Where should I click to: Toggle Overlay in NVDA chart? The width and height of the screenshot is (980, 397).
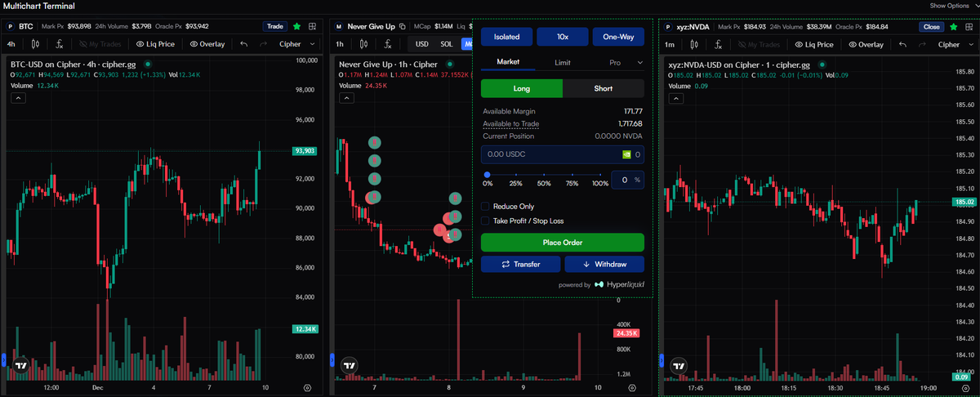pyautogui.click(x=866, y=44)
